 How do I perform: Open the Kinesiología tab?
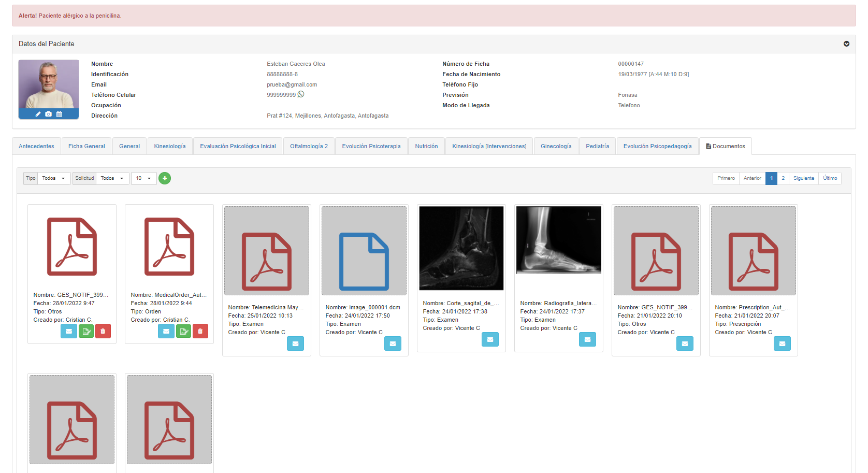(x=170, y=146)
